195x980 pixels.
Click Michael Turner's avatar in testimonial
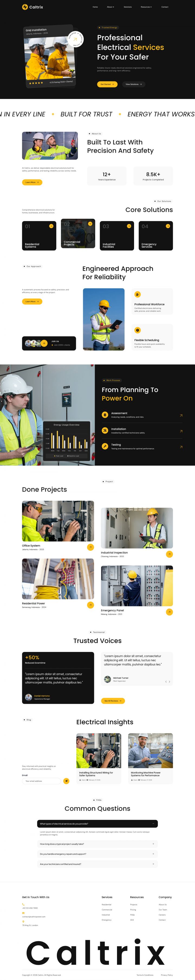point(108,679)
